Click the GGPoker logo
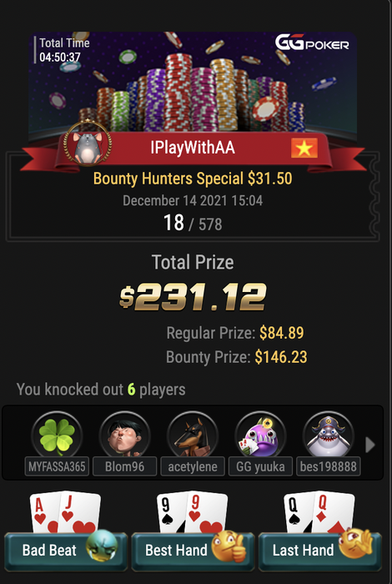Image resolution: width=392 pixels, height=584 pixels. pos(312,43)
